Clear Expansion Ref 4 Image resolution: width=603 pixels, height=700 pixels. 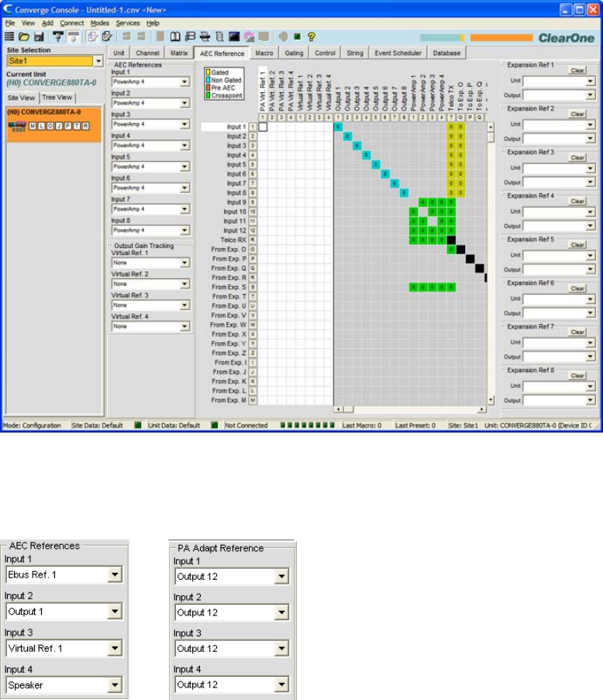[x=577, y=202]
